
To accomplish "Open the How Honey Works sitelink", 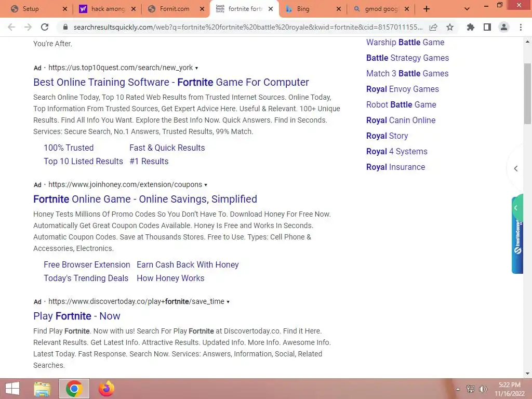I will point(170,278).
